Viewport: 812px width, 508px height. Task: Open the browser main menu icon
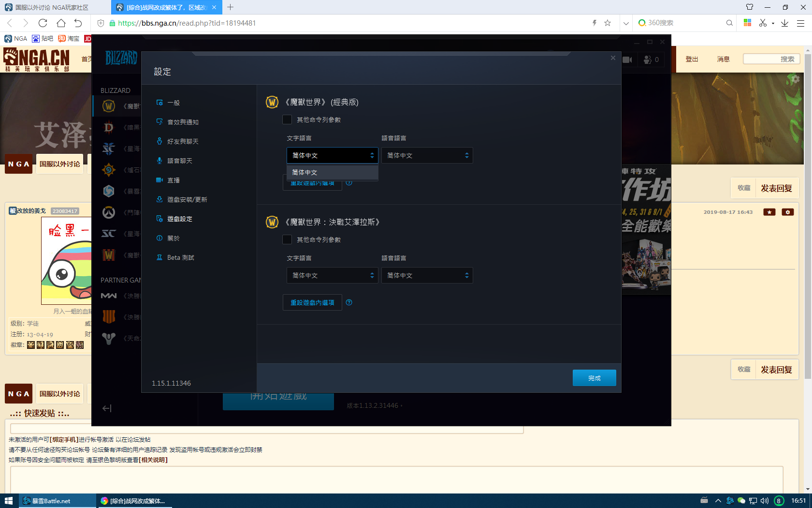pyautogui.click(x=800, y=23)
